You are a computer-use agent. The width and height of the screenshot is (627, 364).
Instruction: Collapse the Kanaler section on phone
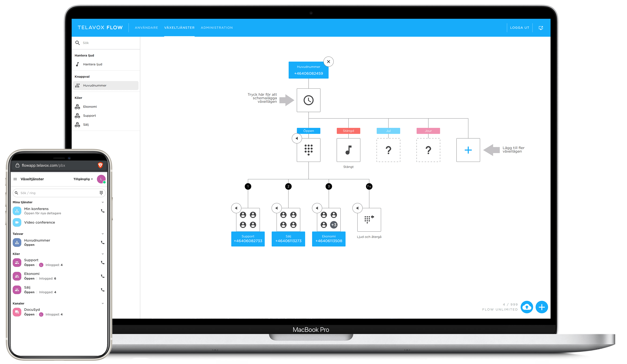tap(103, 304)
